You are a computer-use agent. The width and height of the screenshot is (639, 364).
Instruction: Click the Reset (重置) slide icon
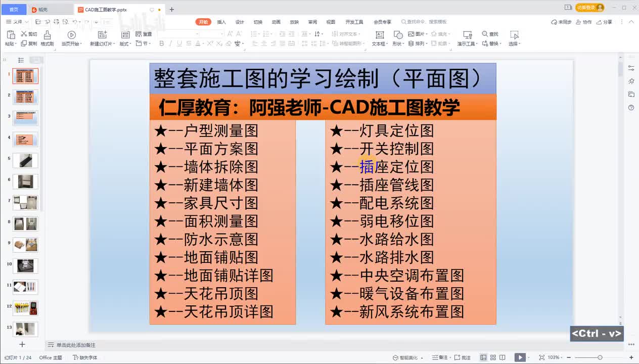pyautogui.click(x=139, y=34)
